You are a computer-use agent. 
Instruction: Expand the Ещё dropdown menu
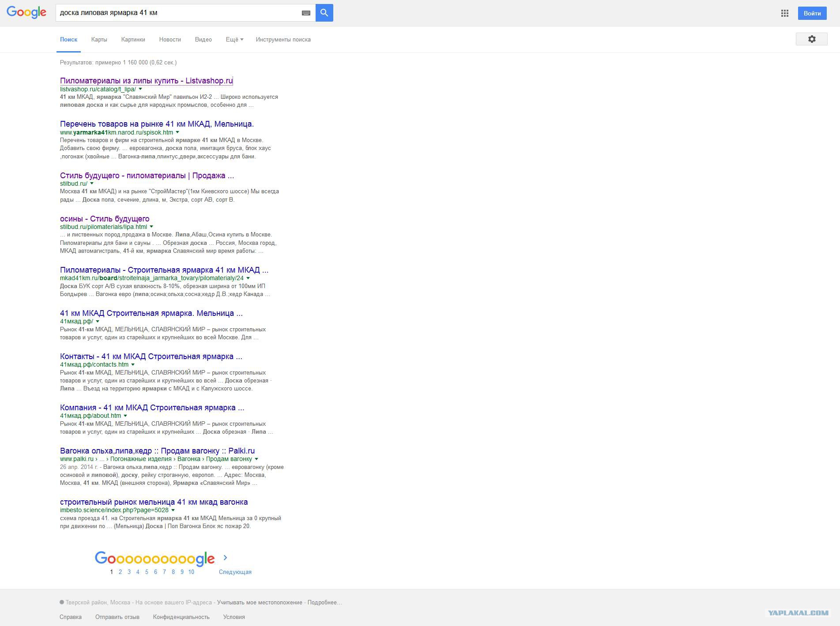(x=234, y=39)
